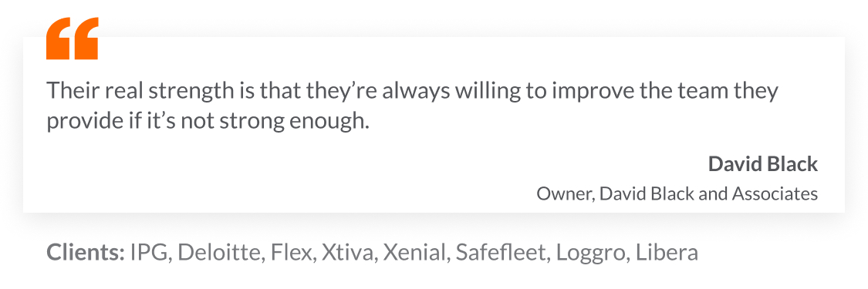This screenshot has width=868, height=289.
Task: Select the Loggro client name
Action: tap(593, 254)
